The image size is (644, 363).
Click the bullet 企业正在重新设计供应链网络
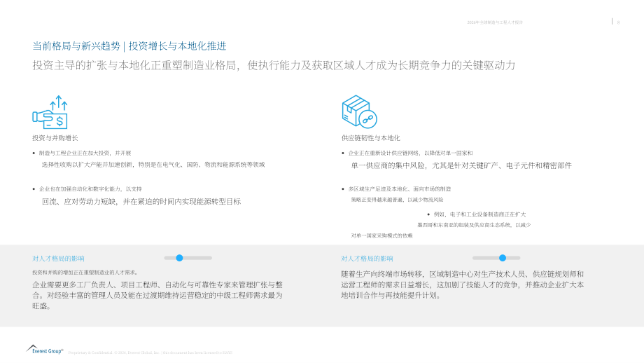coord(411,153)
